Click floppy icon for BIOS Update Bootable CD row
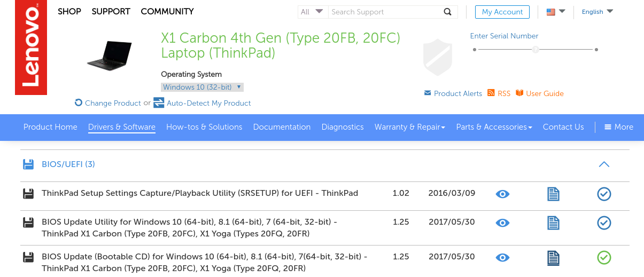 click(x=28, y=258)
